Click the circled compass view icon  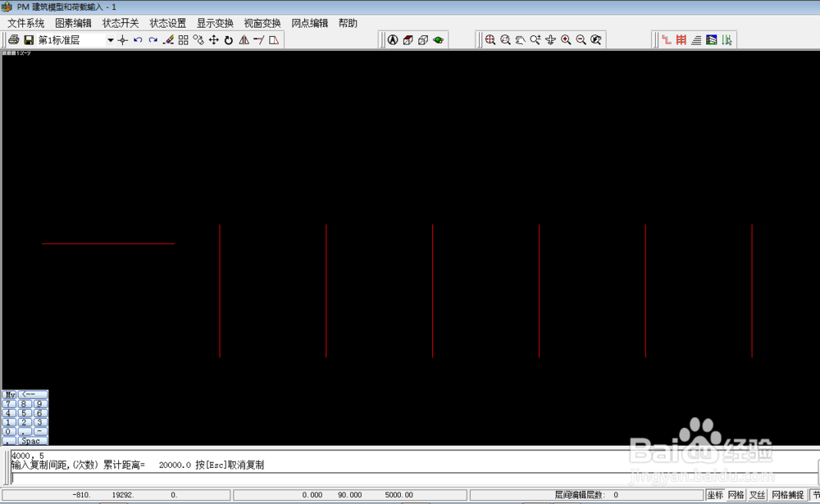pos(393,39)
